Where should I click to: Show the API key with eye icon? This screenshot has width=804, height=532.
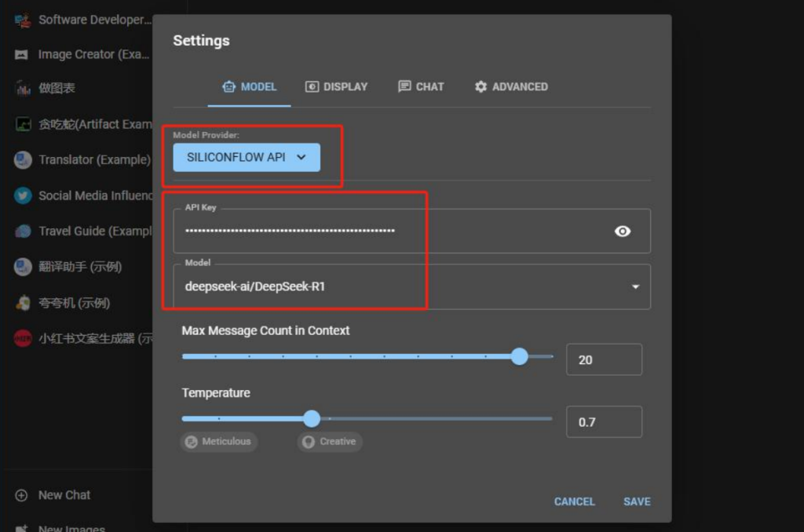[623, 231]
